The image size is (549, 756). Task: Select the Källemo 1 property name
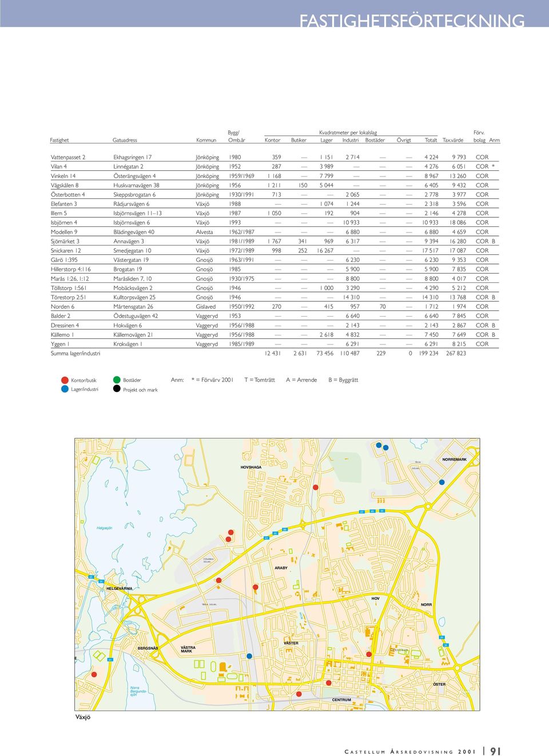click(62, 335)
